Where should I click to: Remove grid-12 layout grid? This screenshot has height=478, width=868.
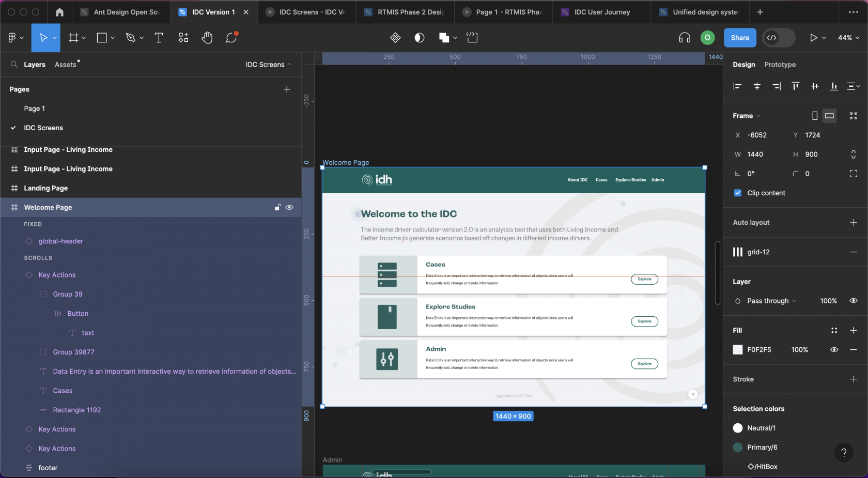[x=854, y=252]
